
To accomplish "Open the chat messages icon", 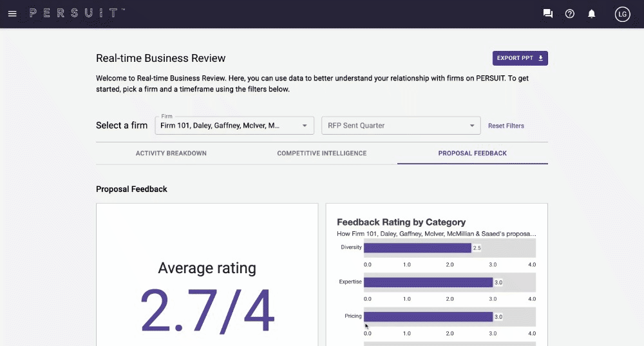I will [548, 14].
